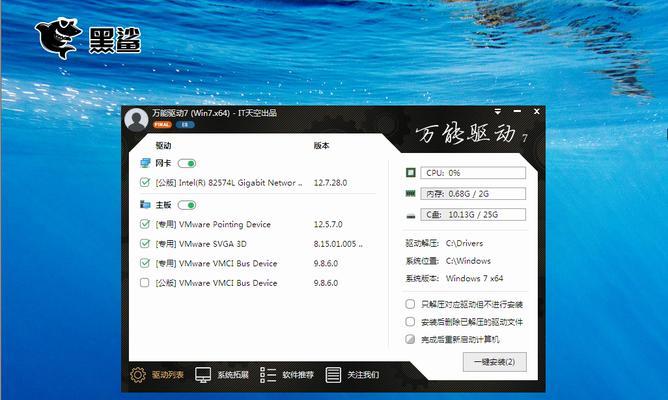The image size is (668, 400).
Task: Click the blue edition badge beside FINAL
Action: [185, 125]
